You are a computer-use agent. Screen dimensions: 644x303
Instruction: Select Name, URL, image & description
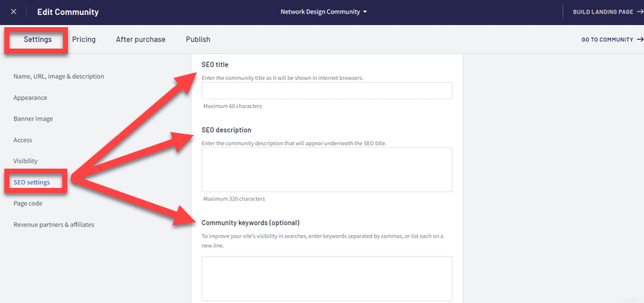point(59,76)
